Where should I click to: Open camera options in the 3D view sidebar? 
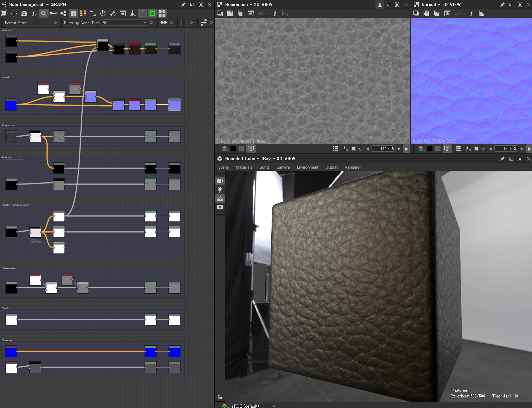click(220, 181)
